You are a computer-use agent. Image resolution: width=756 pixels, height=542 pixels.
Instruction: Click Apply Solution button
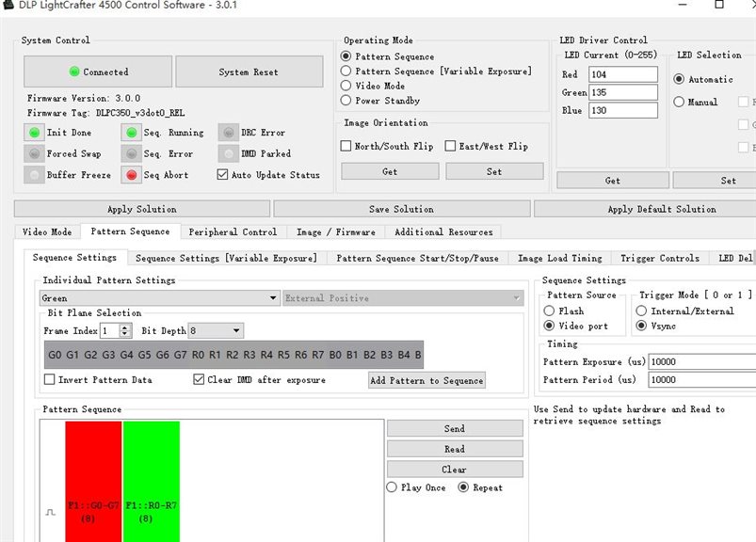[x=142, y=209]
